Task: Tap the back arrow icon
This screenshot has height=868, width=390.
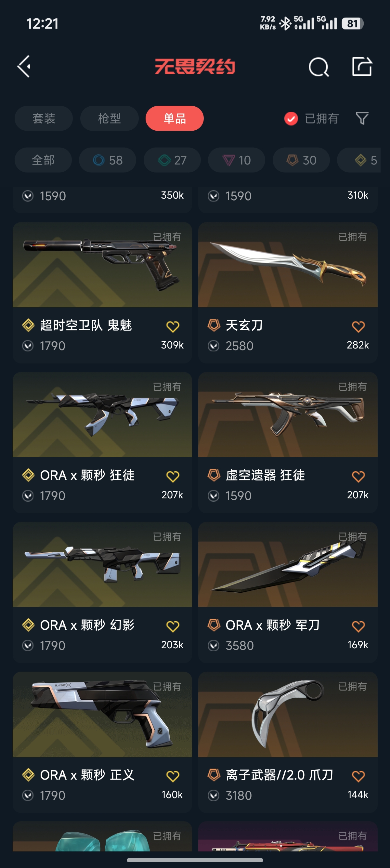Action: point(24,66)
